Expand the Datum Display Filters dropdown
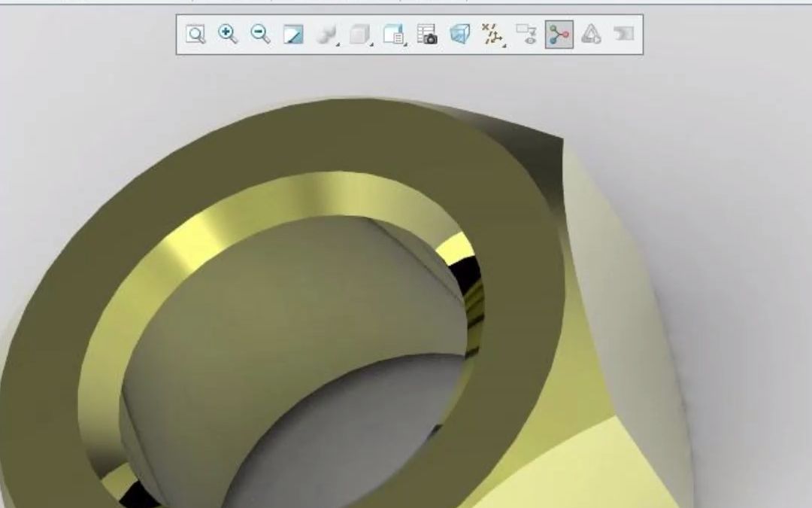Image resolution: width=812 pixels, height=508 pixels. pos(492,35)
